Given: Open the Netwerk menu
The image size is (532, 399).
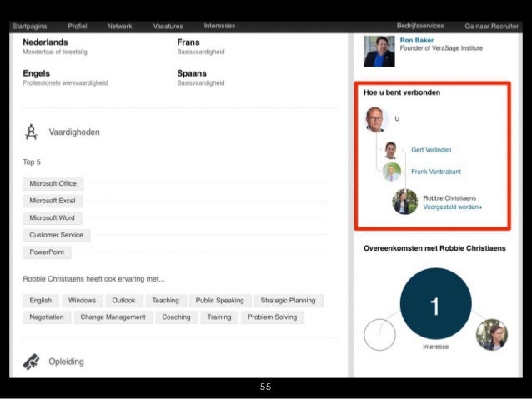Looking at the screenshot, I should (119, 26).
